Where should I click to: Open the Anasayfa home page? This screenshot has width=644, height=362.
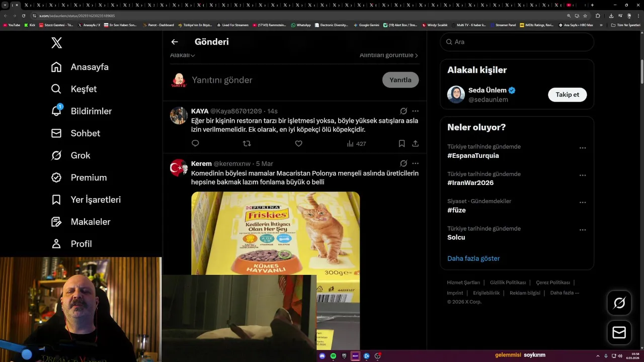pos(80,67)
